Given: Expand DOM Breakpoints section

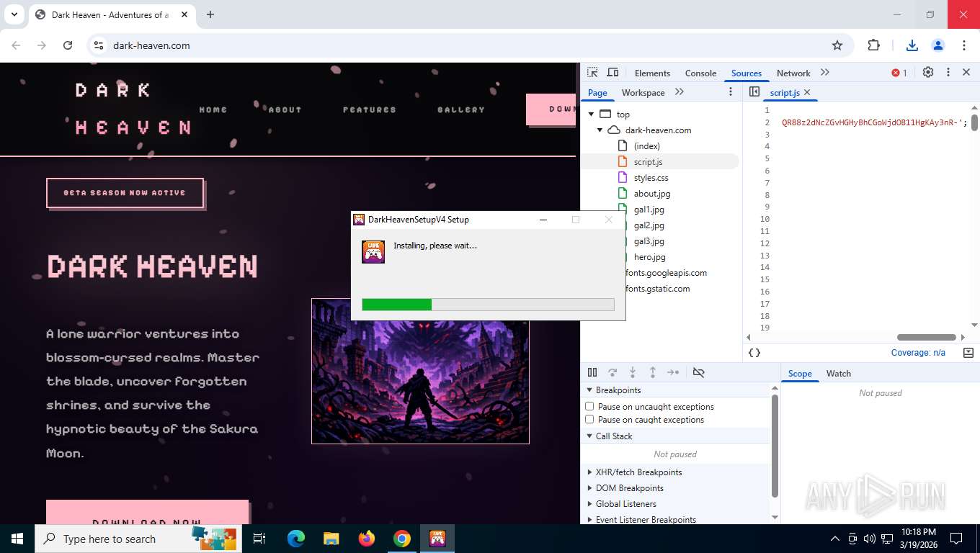Looking at the screenshot, I should [x=589, y=488].
